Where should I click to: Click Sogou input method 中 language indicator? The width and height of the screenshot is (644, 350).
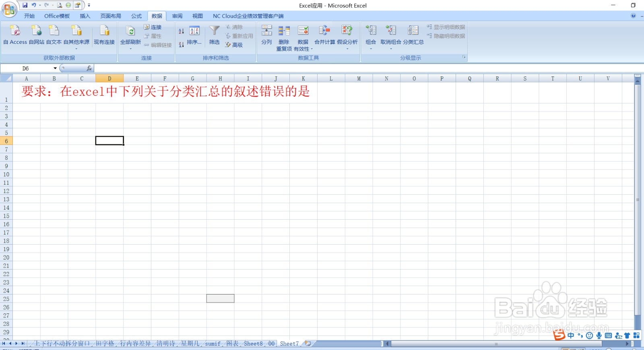(x=571, y=336)
